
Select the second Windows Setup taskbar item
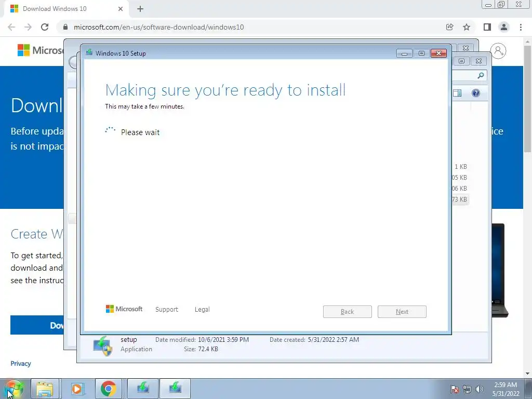coord(175,389)
